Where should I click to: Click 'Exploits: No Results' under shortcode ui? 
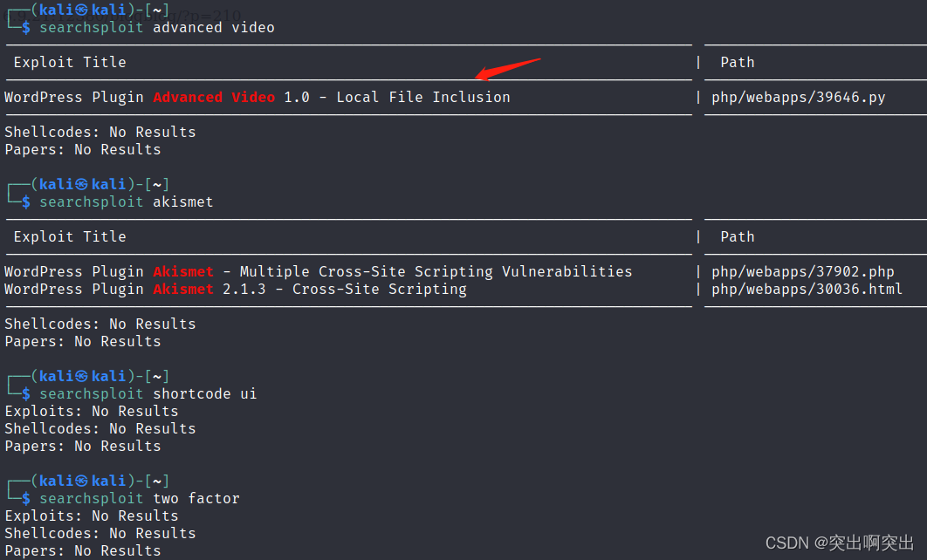[x=92, y=411]
